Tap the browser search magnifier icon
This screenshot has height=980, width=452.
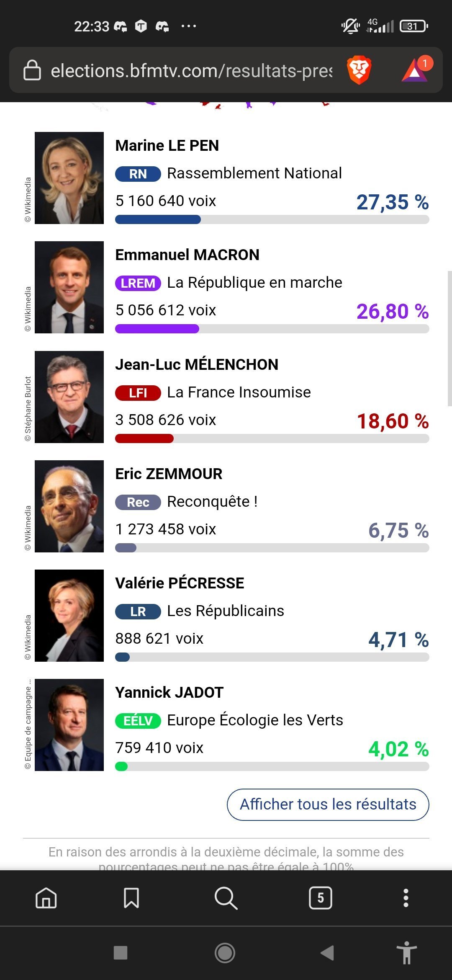coord(226,898)
